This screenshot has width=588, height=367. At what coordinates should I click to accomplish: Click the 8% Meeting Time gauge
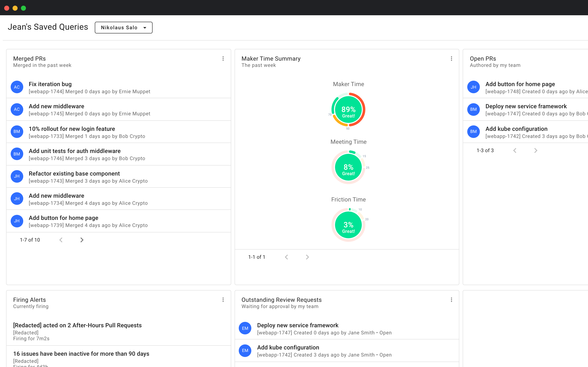348,167
